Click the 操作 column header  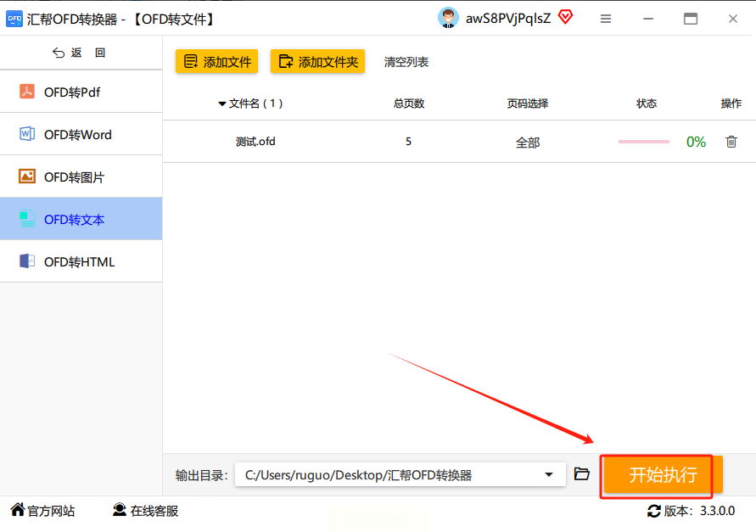pyautogui.click(x=731, y=104)
